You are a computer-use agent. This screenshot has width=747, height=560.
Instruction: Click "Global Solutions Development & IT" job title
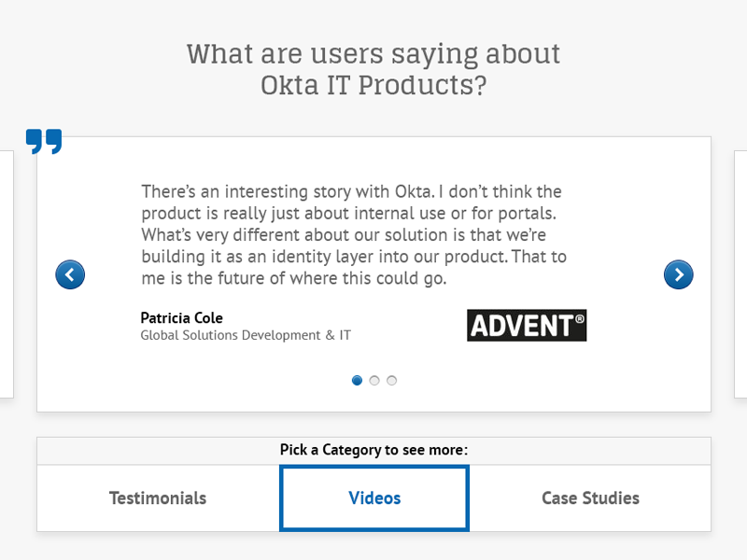pos(246,335)
